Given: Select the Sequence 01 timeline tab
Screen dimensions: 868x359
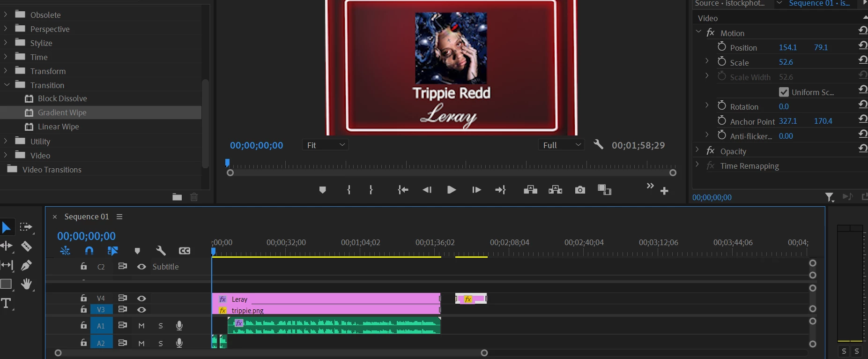Looking at the screenshot, I should [x=87, y=217].
